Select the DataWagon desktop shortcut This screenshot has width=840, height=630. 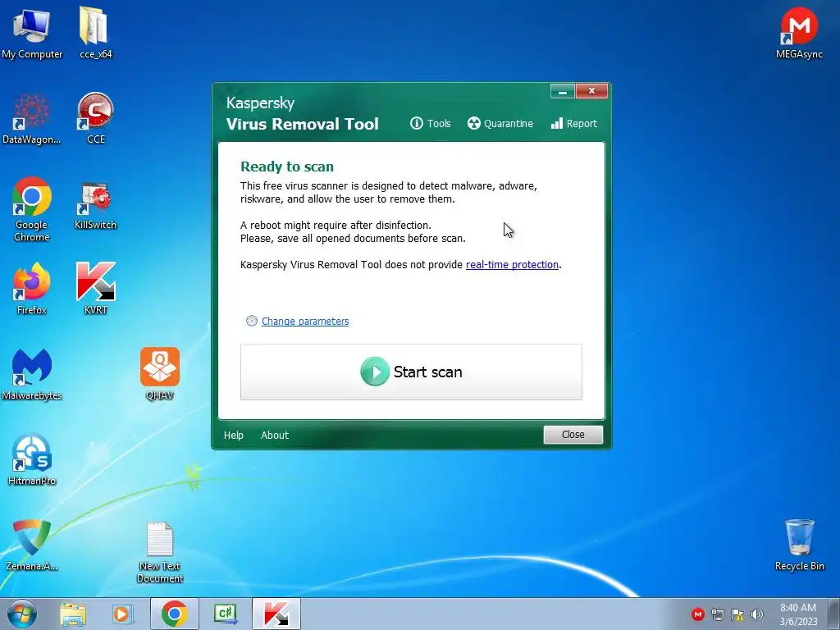click(32, 119)
